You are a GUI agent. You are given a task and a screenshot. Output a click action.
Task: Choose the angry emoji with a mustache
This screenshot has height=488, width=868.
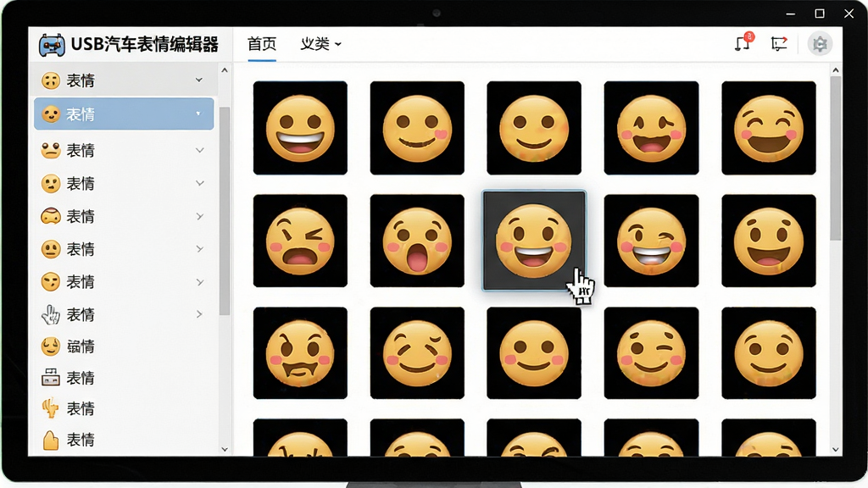coord(300,353)
